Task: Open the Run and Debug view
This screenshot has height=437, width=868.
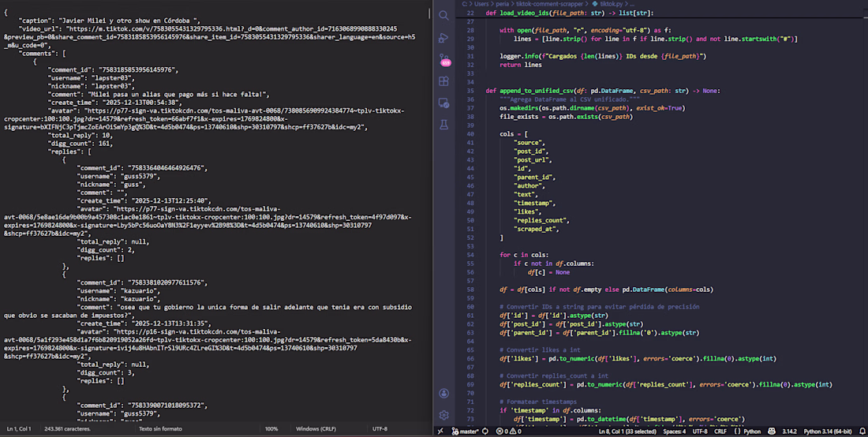Action: 444,37
